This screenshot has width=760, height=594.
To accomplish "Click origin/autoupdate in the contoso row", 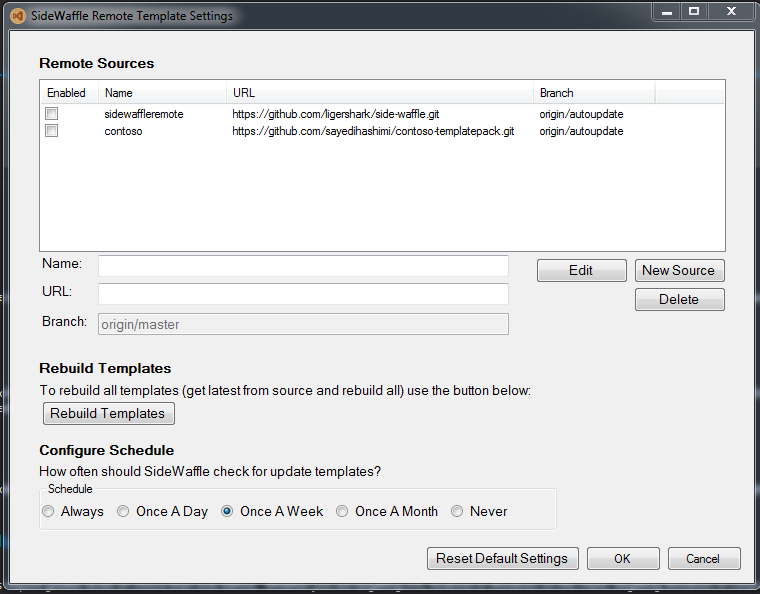I will 581,131.
